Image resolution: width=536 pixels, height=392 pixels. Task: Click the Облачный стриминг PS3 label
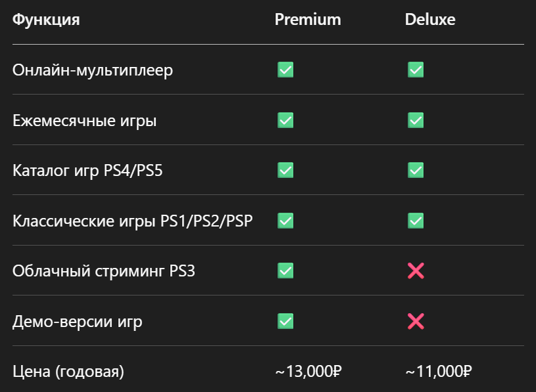[x=104, y=271]
